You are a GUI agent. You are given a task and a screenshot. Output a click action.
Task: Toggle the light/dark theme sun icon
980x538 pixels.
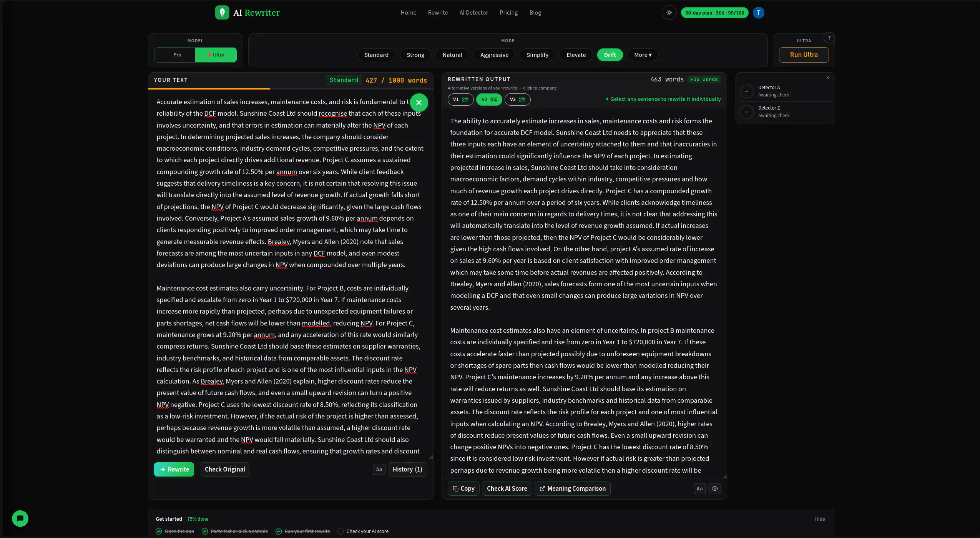tap(669, 13)
